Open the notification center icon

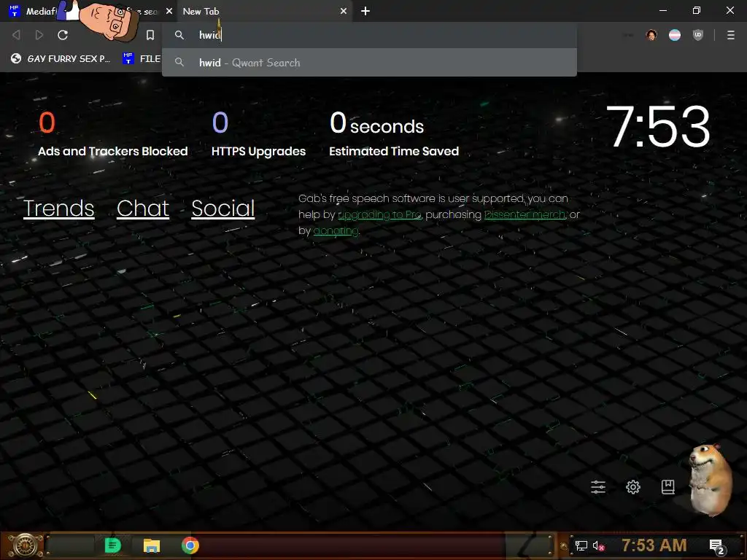point(716,546)
